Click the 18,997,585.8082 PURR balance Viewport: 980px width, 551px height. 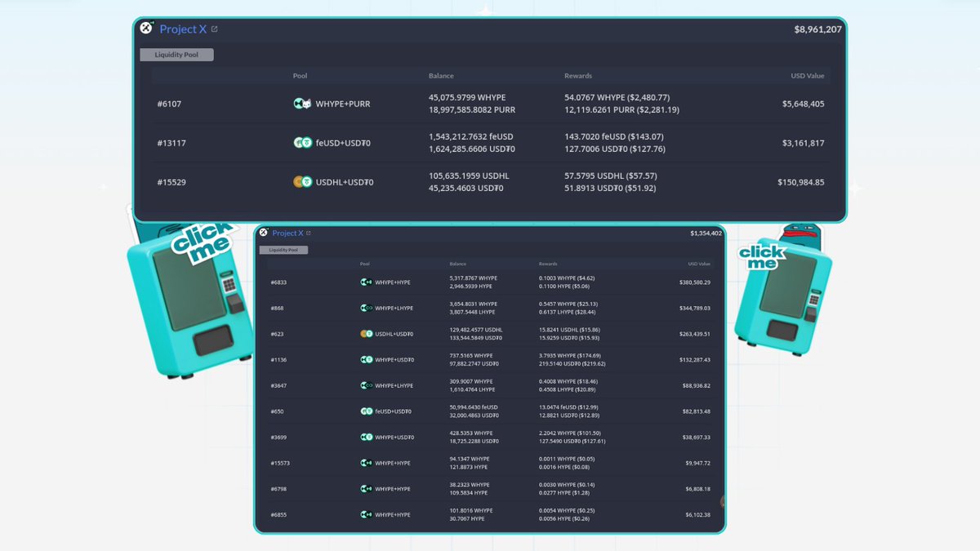[472, 110]
